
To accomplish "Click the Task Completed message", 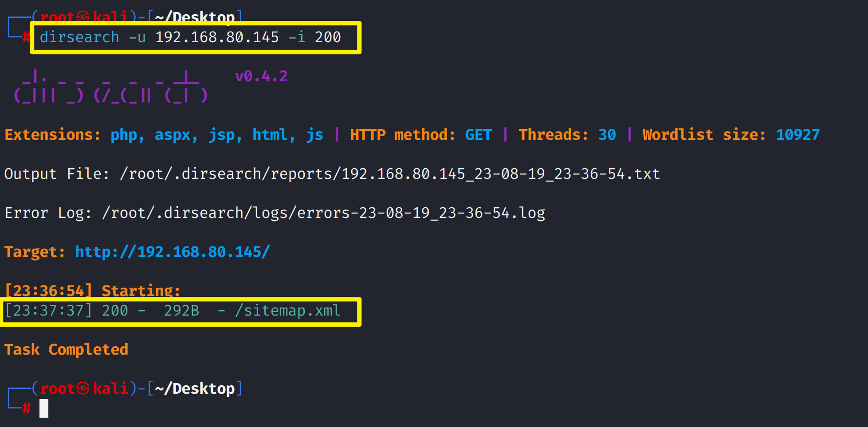I will point(66,350).
